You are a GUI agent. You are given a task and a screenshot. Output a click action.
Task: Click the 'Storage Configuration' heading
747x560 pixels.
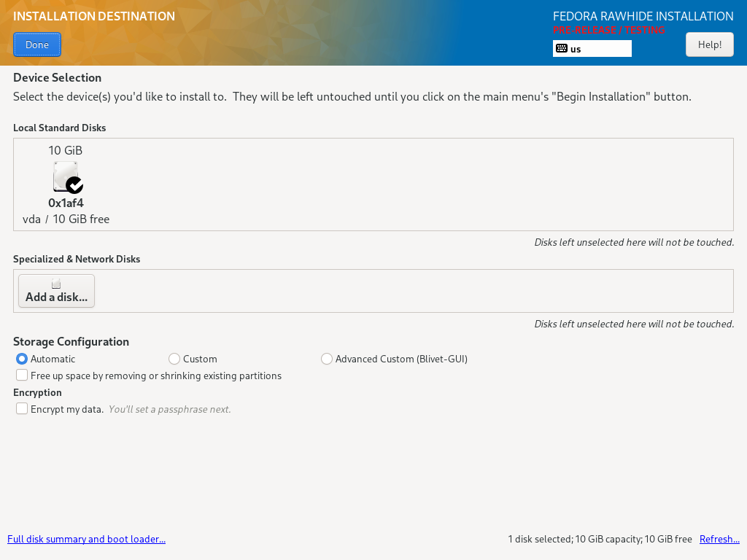coord(71,342)
